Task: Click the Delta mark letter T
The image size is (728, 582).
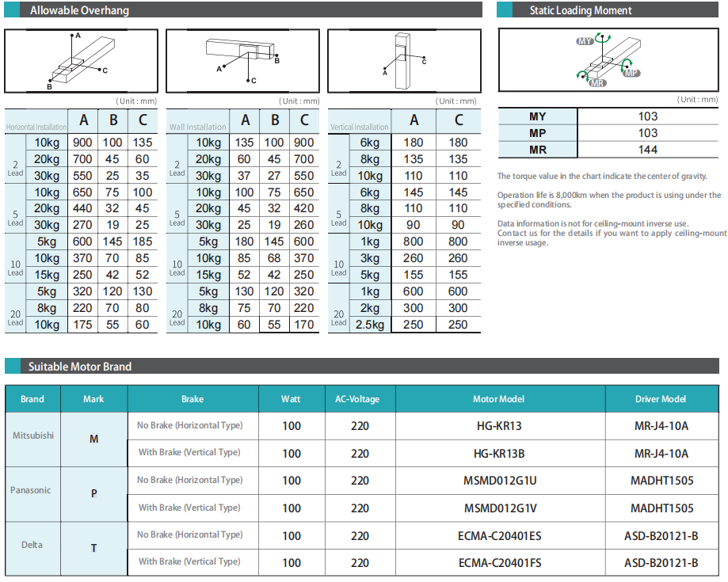Action: (93, 548)
